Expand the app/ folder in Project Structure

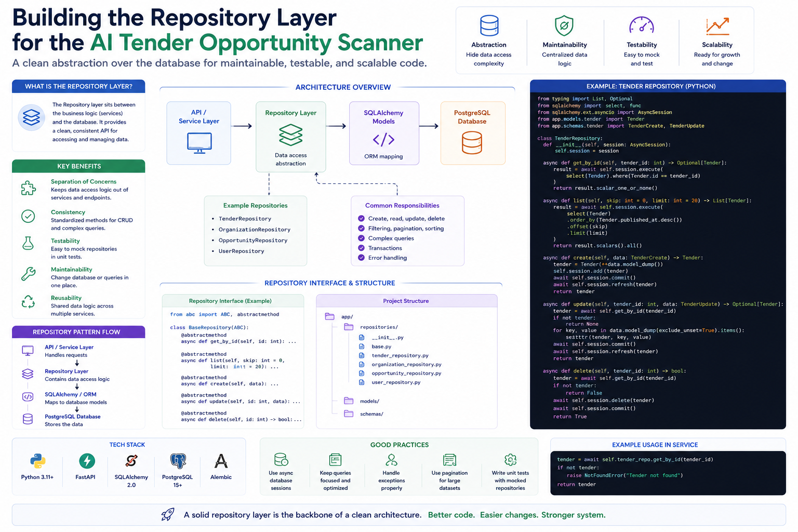coord(329,316)
